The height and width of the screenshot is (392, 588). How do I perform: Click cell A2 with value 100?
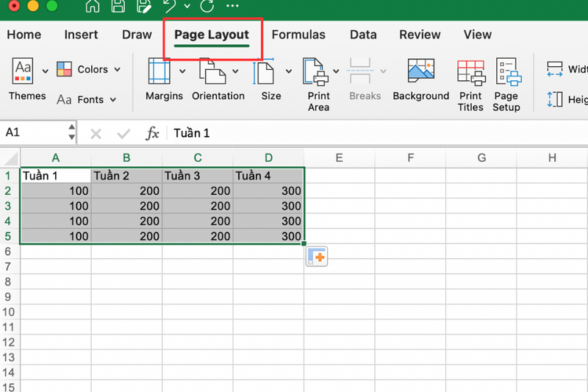(56, 191)
